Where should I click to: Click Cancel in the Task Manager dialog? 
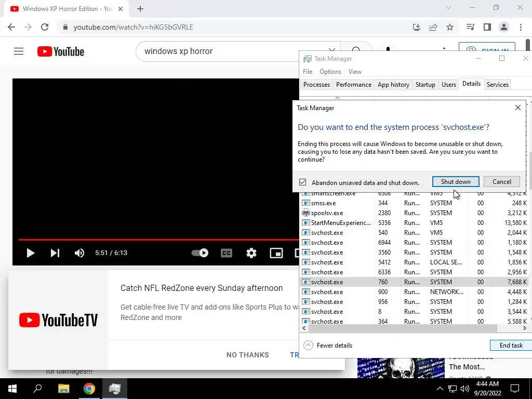502,181
